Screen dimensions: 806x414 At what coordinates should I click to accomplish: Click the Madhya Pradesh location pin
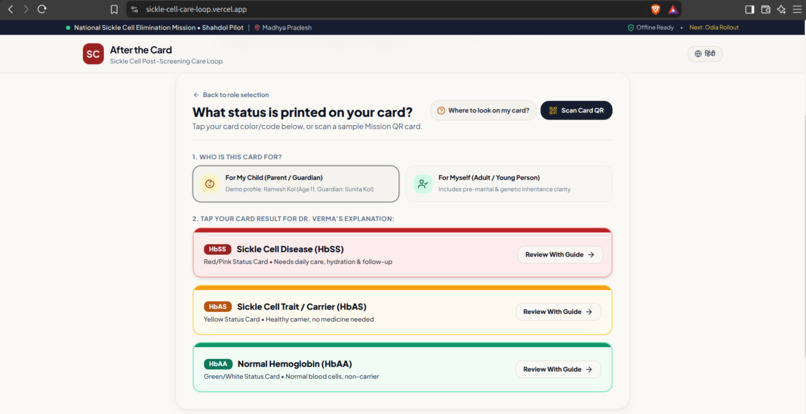pyautogui.click(x=257, y=28)
